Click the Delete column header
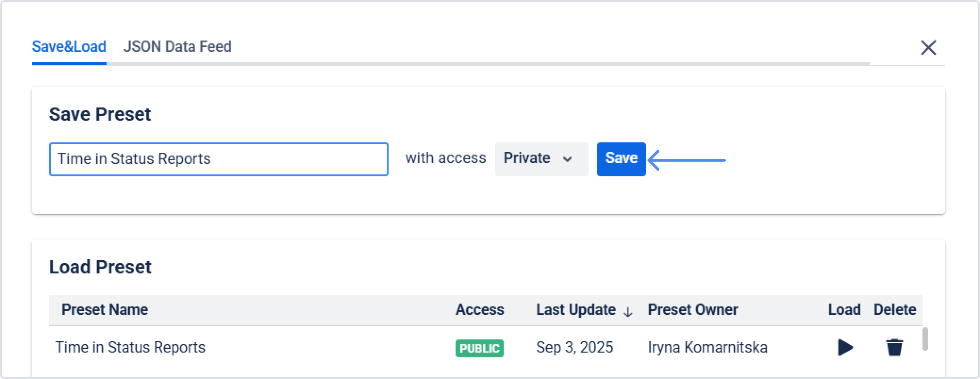 [894, 310]
